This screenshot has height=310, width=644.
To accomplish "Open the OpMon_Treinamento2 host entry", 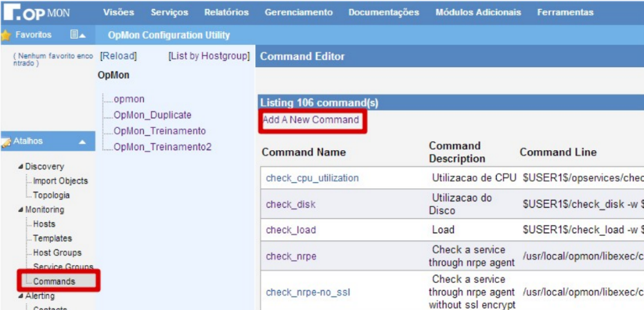I will click(x=163, y=147).
